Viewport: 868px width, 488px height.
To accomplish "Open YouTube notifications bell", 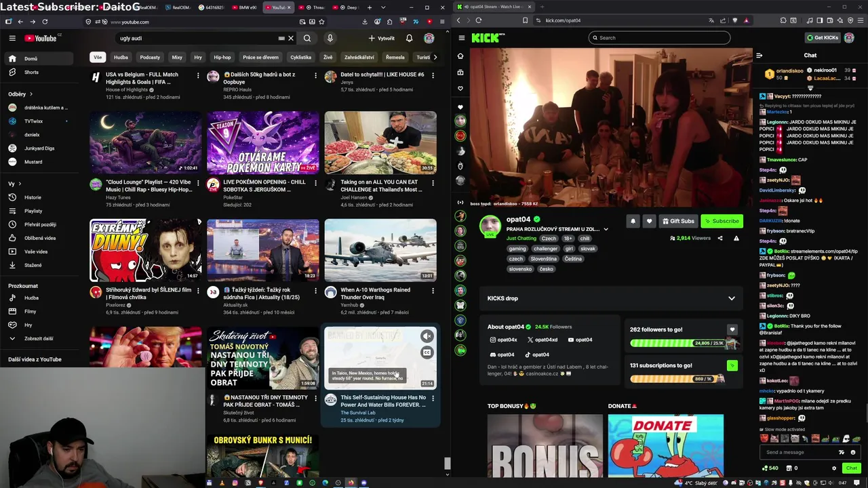I will point(409,38).
